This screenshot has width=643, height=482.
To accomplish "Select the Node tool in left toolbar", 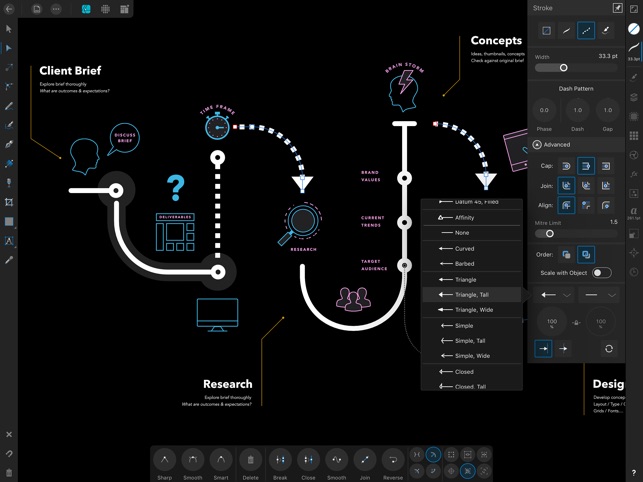I will pos(10,48).
